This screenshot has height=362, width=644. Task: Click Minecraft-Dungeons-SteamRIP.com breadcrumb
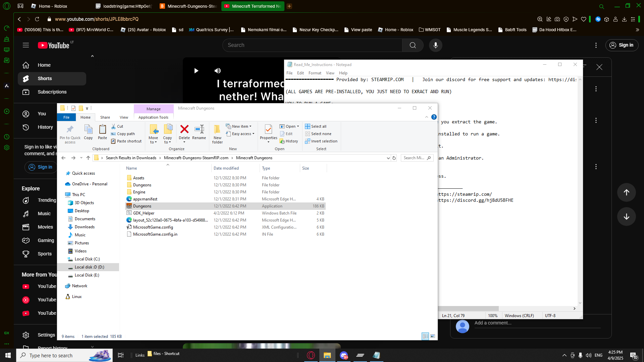click(x=196, y=158)
